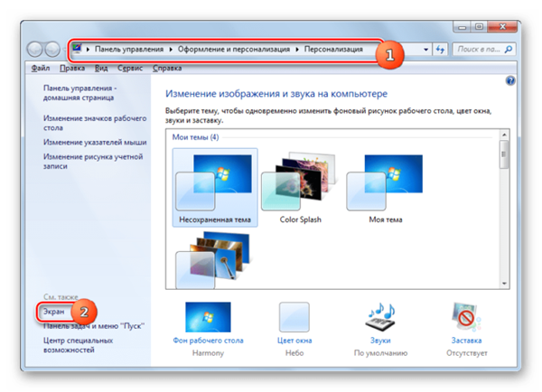Click "По умолчанию" sound scheme text

click(380, 353)
